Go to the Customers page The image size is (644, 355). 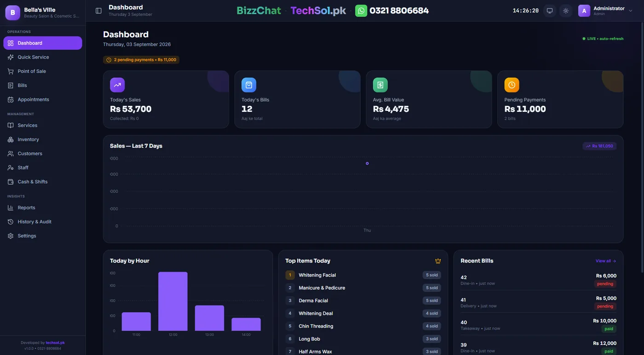(43, 153)
